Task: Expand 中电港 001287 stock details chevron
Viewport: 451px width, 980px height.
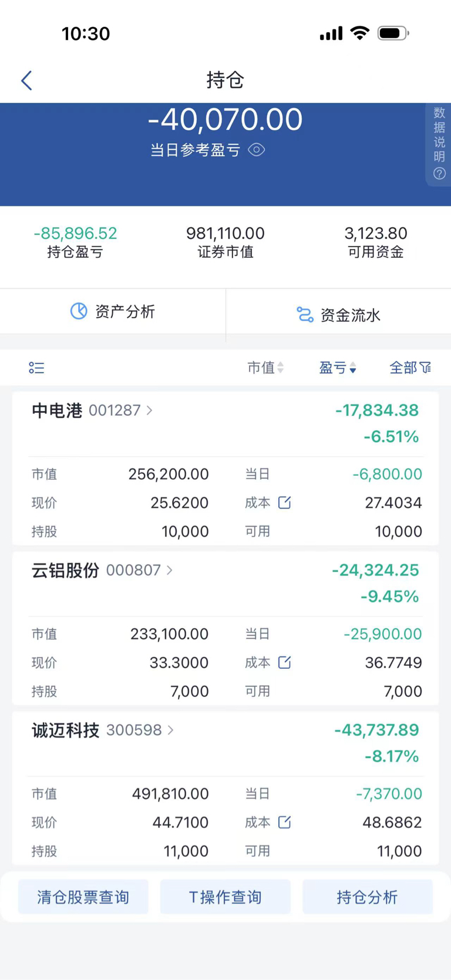Action: pyautogui.click(x=150, y=410)
